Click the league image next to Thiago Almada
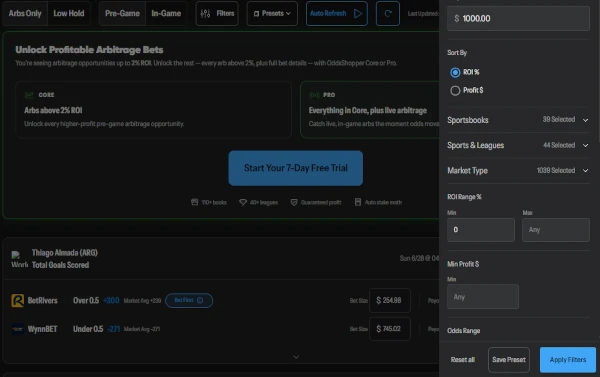Image resolution: width=600 pixels, height=377 pixels. 19,259
